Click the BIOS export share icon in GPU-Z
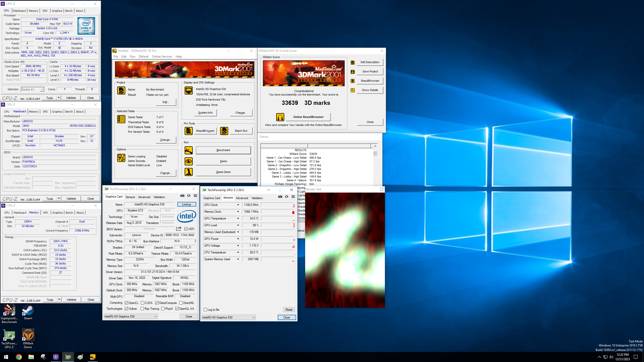This screenshot has width=644, height=362. [x=179, y=229]
